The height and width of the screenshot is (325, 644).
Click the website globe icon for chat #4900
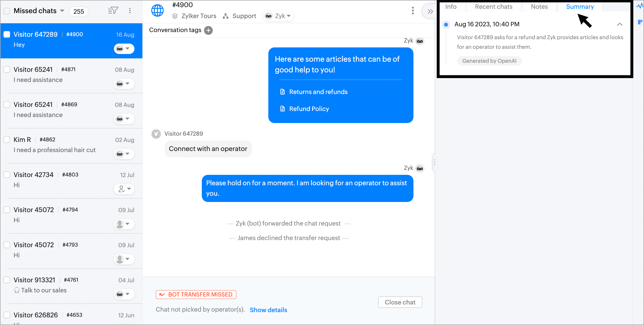pos(157,11)
